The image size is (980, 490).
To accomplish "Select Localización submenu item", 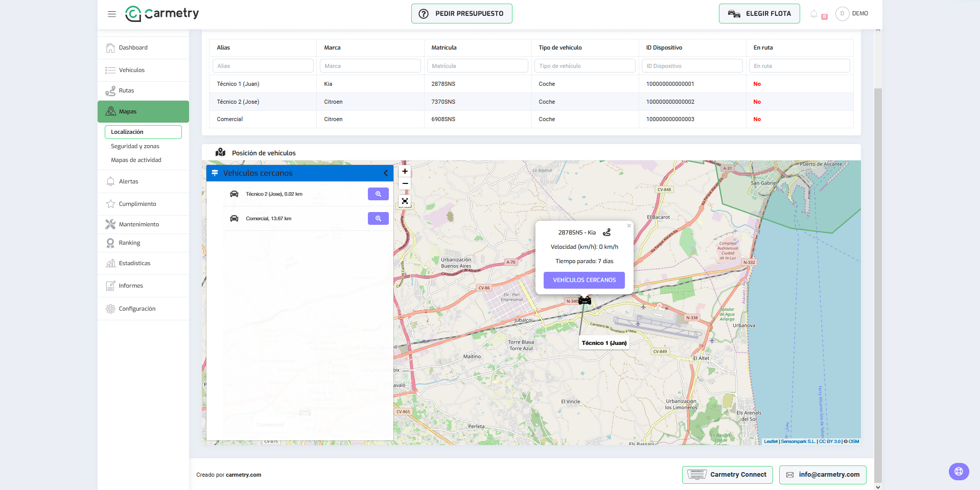I will coord(143,132).
